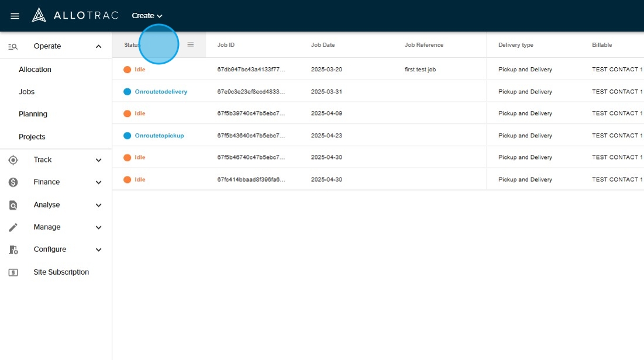Click the Allotrac logo

(75, 15)
